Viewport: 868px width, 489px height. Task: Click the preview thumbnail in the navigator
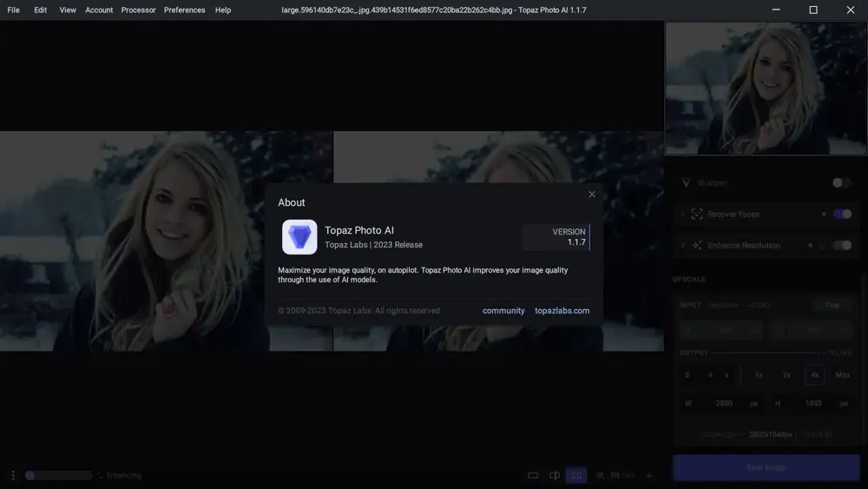click(x=766, y=89)
